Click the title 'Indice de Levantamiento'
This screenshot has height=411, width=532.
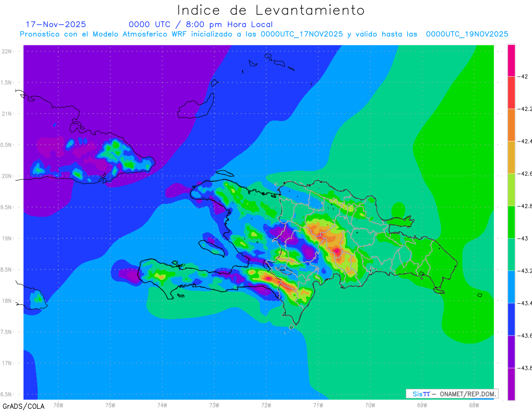coord(271,10)
